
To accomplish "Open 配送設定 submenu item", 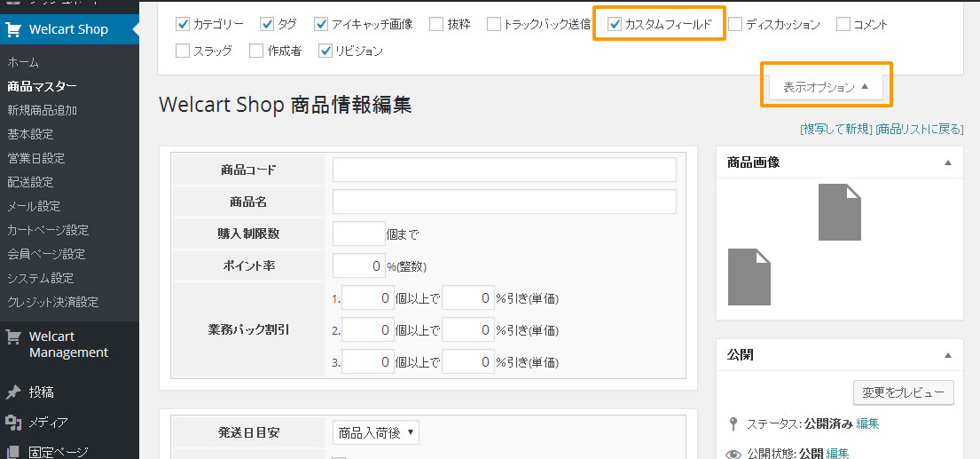I will 30,182.
